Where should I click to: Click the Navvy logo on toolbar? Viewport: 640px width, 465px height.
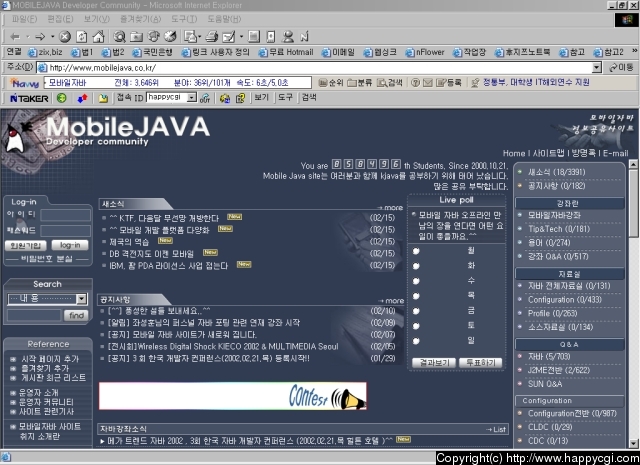pyautogui.click(x=25, y=83)
